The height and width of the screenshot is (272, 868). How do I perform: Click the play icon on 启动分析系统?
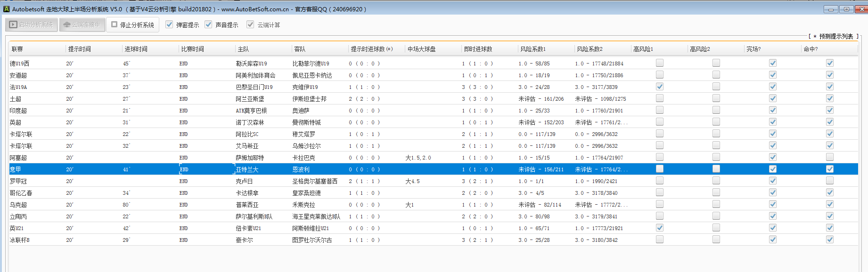click(x=13, y=24)
